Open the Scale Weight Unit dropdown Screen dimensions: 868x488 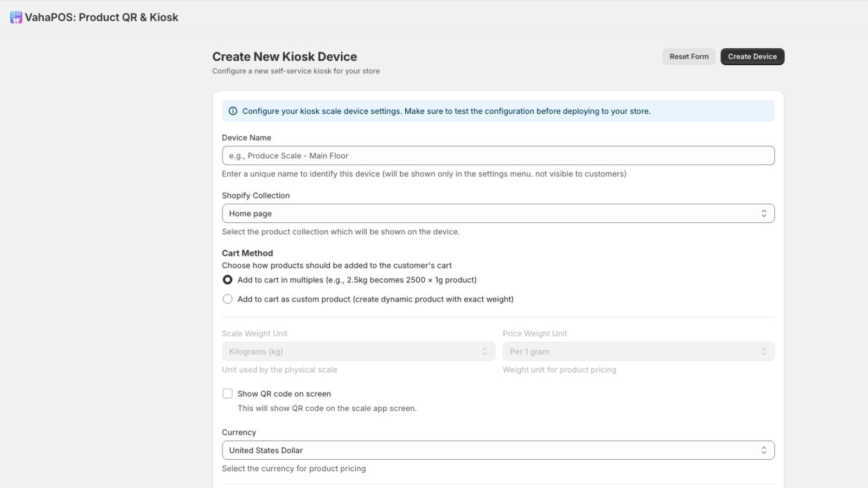[358, 351]
